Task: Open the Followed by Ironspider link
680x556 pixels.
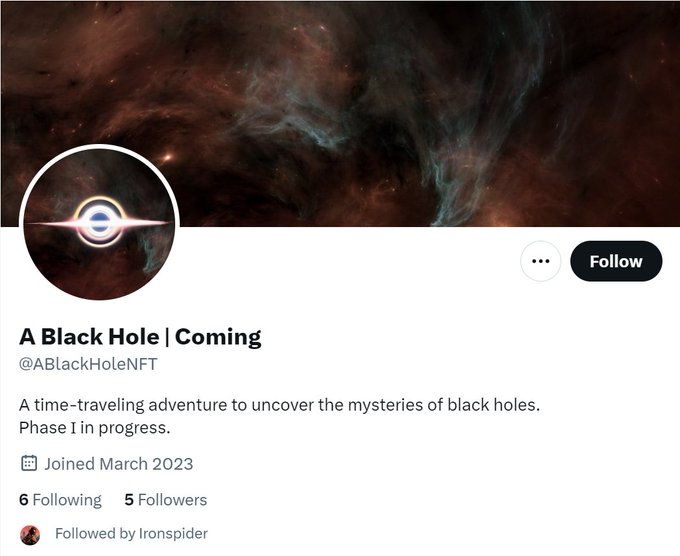Action: (131, 533)
